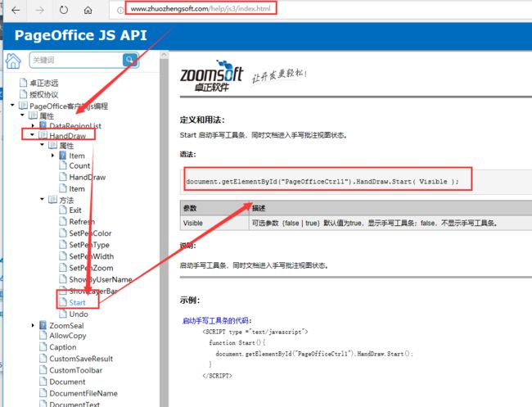532x407 pixels.
Task: Click the keyword search input field
Action: tap(76, 60)
